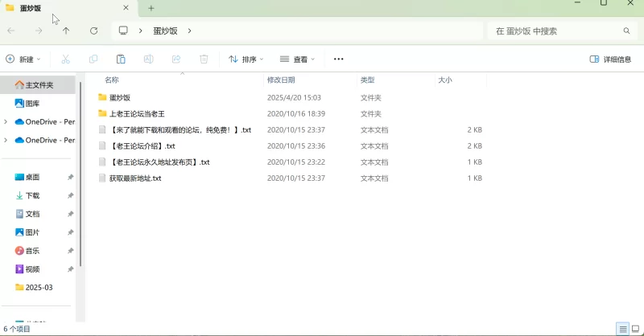Screen dimensions: 644x336
Task: Click the Rename icon in toolbar
Action: pyautogui.click(x=148, y=59)
